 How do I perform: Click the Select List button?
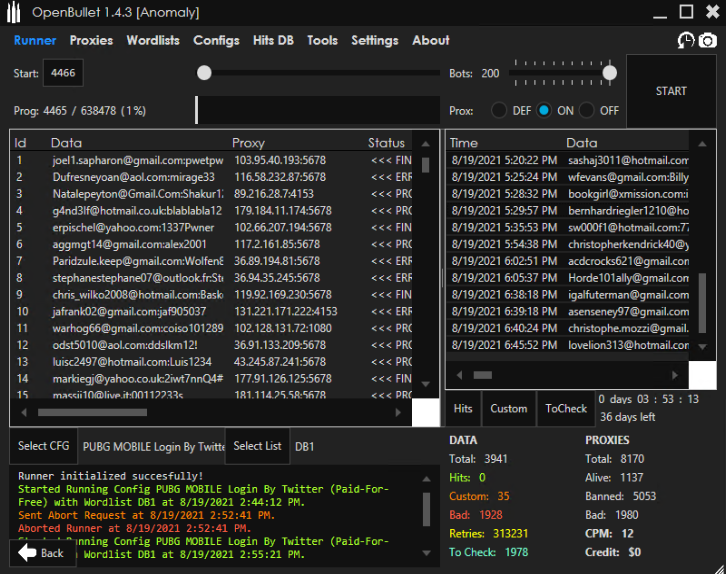[257, 446]
